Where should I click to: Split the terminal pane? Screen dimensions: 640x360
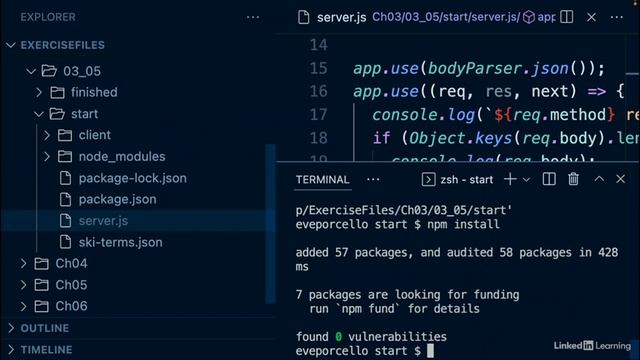point(549,179)
